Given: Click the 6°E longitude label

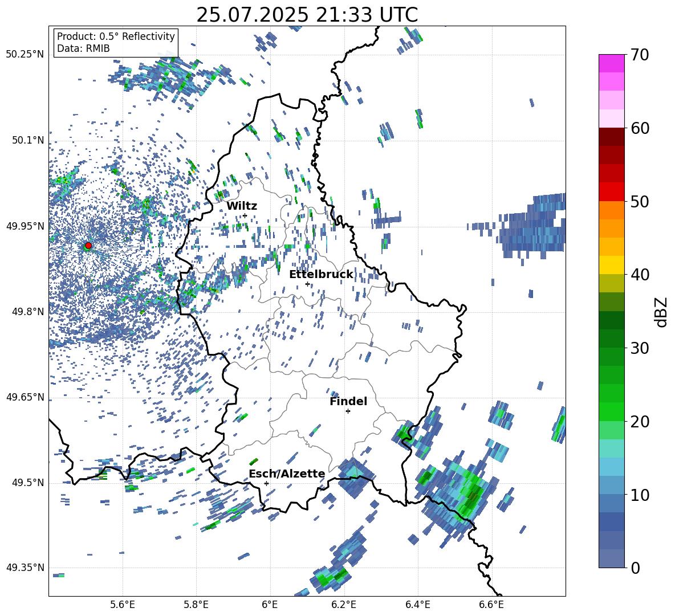Looking at the screenshot, I should point(270,605).
